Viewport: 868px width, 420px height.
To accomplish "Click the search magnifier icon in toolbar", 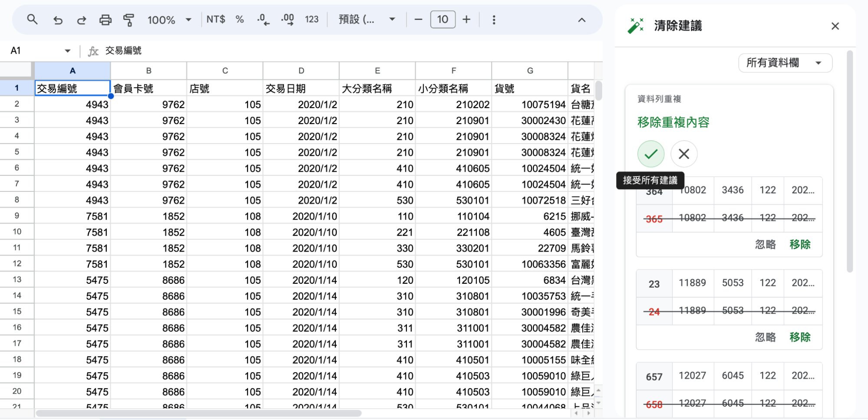I will (32, 20).
